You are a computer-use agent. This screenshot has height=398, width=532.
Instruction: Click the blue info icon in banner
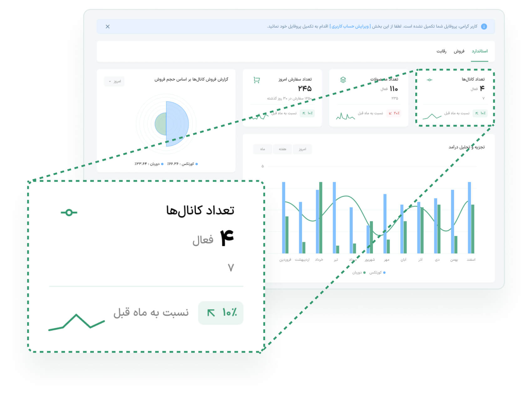(484, 27)
